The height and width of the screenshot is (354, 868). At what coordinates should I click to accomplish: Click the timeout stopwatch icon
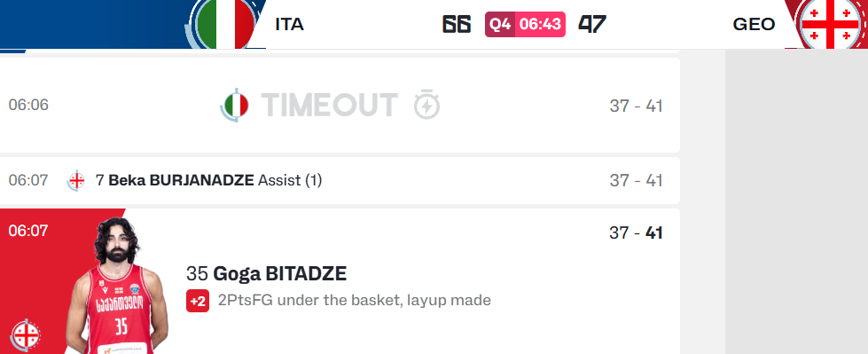pyautogui.click(x=426, y=104)
